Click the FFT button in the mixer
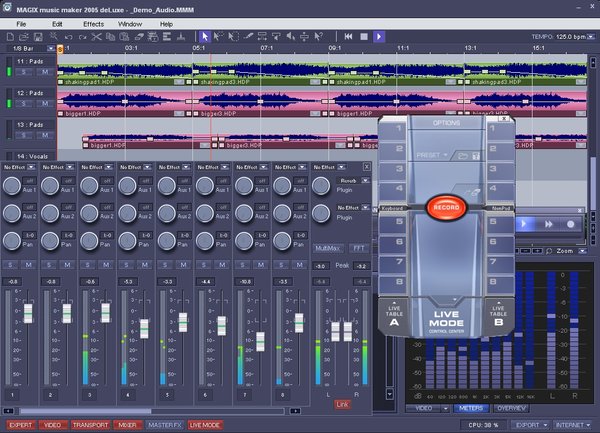Screen dimensions: 600x433 coord(359,248)
